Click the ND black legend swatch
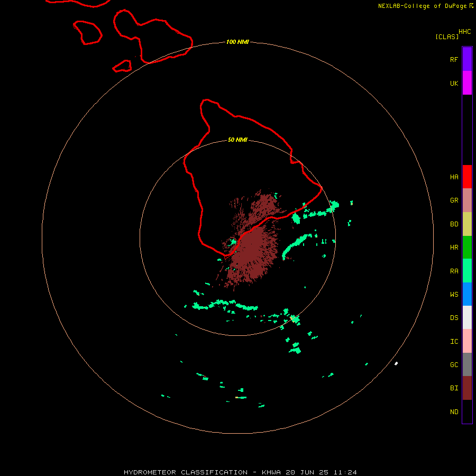This screenshot has width=476, height=476. [467, 411]
